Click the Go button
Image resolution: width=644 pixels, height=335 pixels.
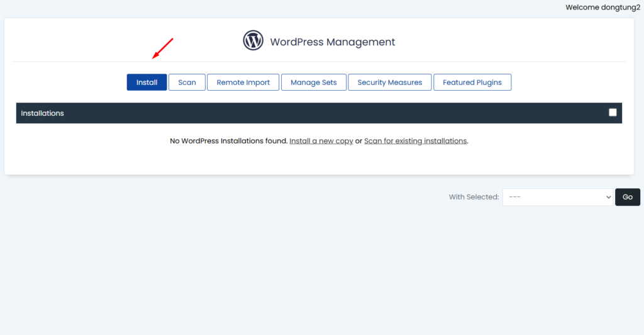[x=628, y=197]
